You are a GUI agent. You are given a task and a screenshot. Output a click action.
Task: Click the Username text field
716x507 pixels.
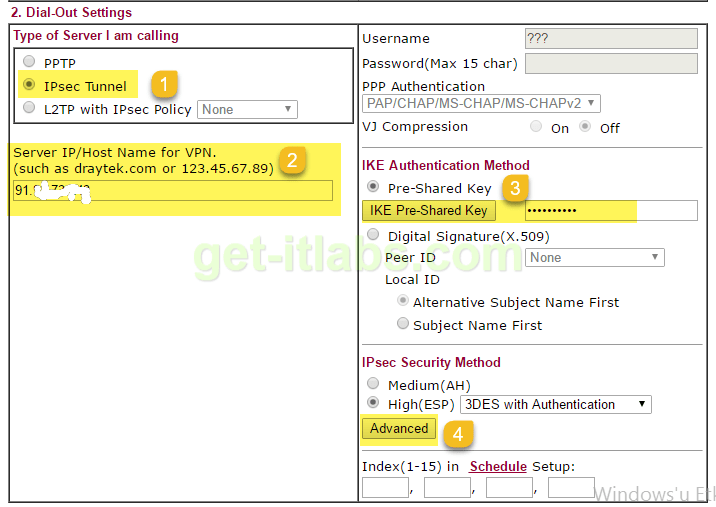point(610,39)
